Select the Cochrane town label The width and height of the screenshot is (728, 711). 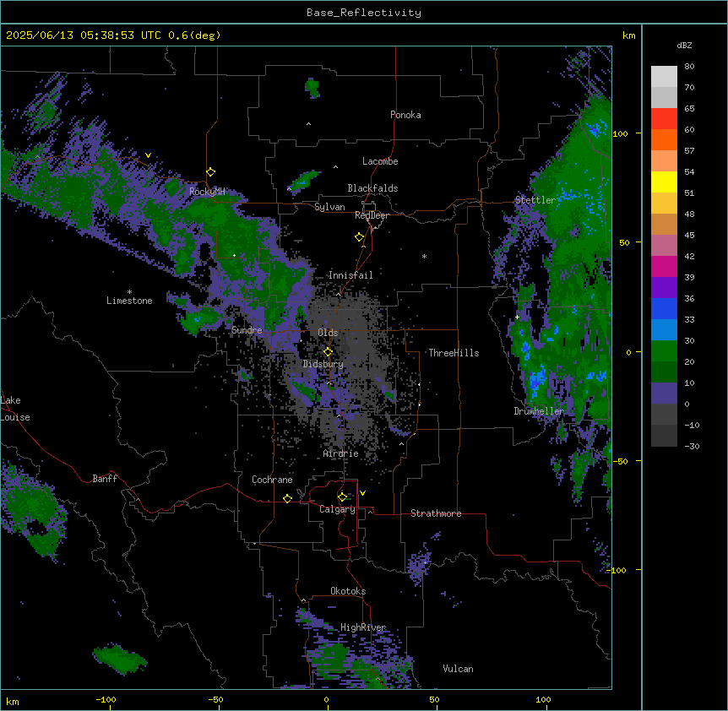click(272, 480)
